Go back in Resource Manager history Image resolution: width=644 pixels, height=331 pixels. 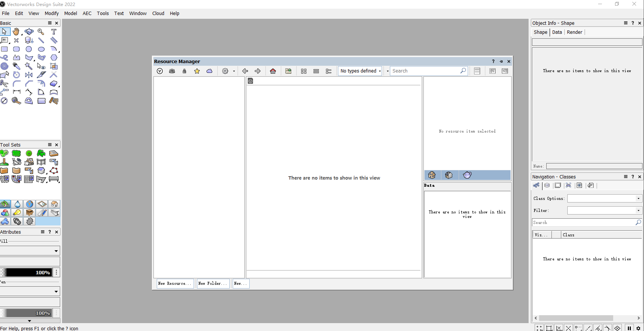pos(245,71)
